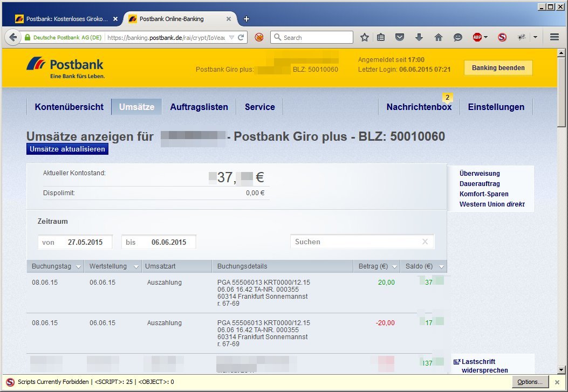This screenshot has height=392, width=568.
Task: Click the -20,00 red amount cell
Action: (x=385, y=323)
